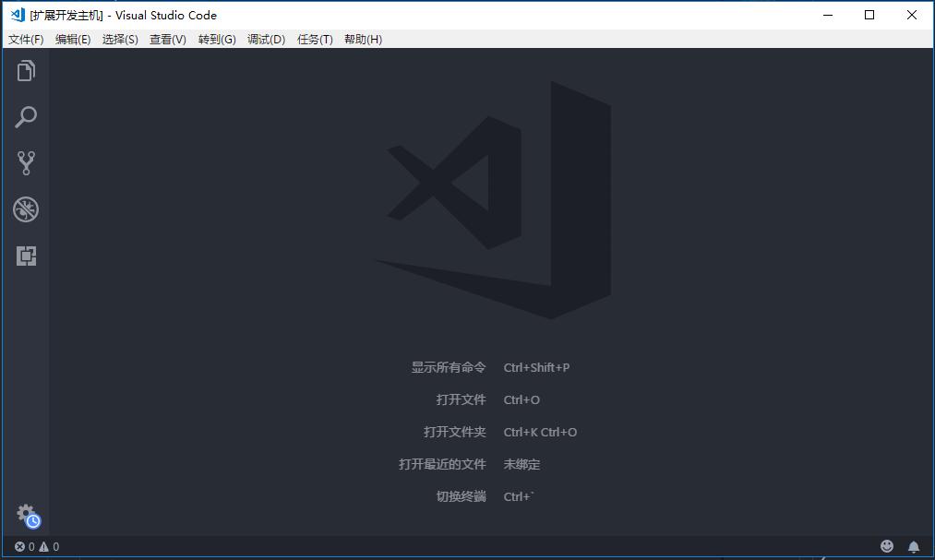Open the notifications bell icon

(914, 546)
